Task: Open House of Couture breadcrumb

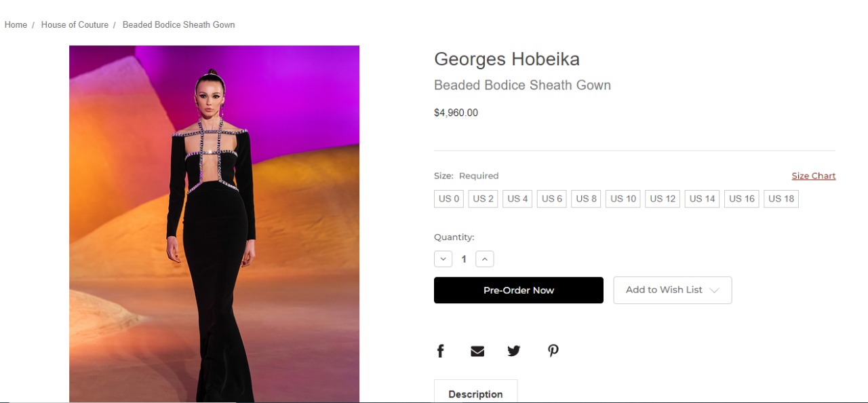Action: 75,24
